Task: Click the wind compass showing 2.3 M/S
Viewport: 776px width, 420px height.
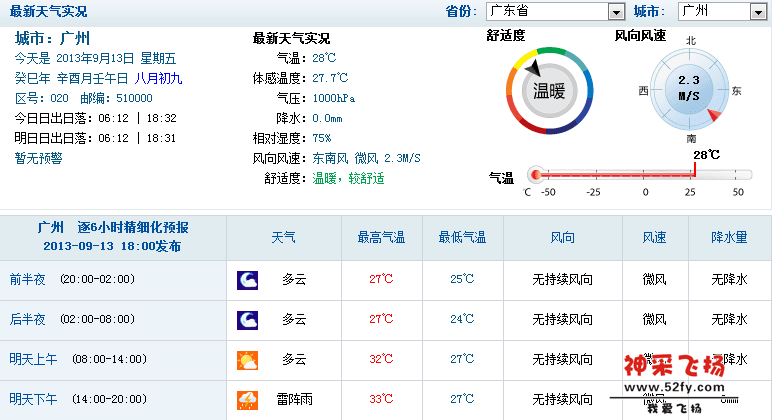Action: (689, 91)
